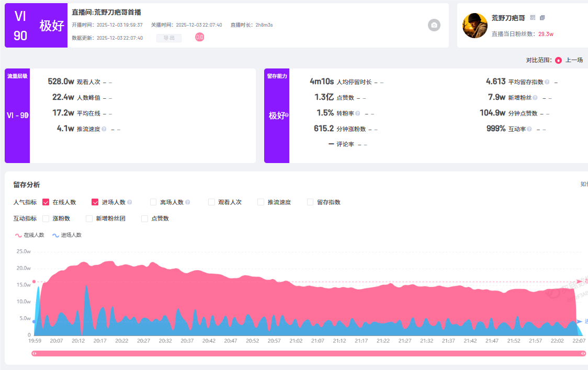Click the streamer avatar of 荒野刀疤哥
This screenshot has height=370, width=588.
pyautogui.click(x=475, y=26)
